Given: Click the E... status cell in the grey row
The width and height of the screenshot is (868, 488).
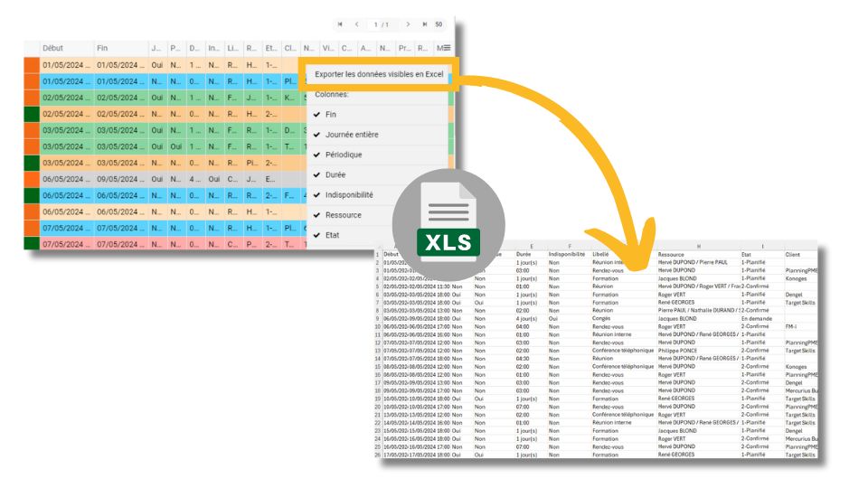Looking at the screenshot, I should pos(270,179).
